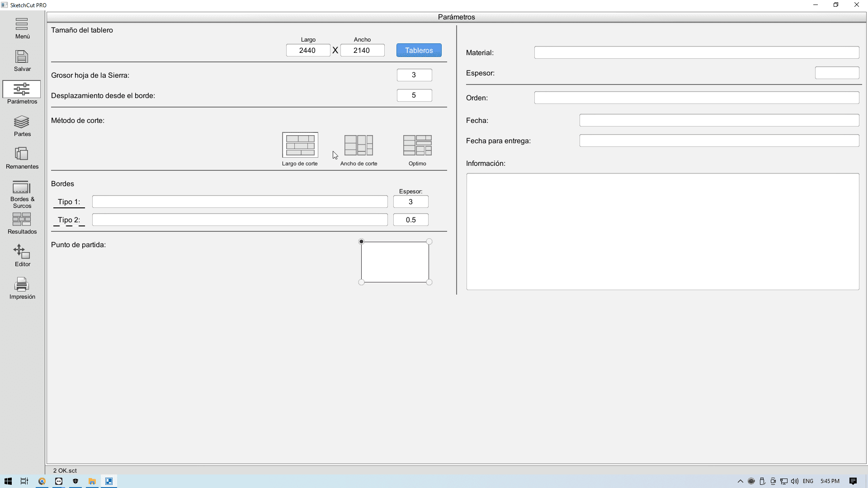Show the Resultados view
This screenshot has width=868, height=488.
click(22, 223)
